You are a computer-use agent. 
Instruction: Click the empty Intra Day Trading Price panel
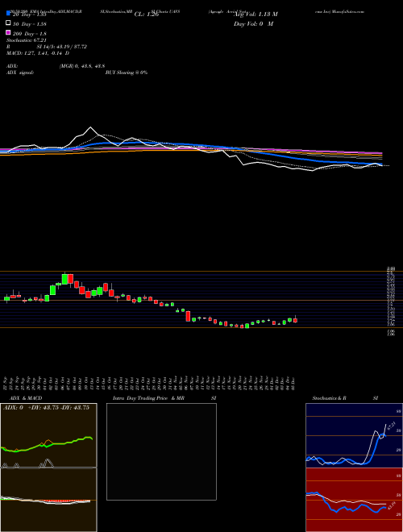click(161, 451)
